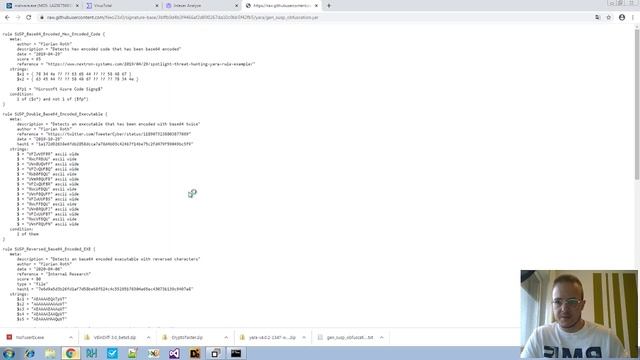Click the padlock site info icon
Image resolution: width=640 pixels, height=360 pixels.
[41, 18]
